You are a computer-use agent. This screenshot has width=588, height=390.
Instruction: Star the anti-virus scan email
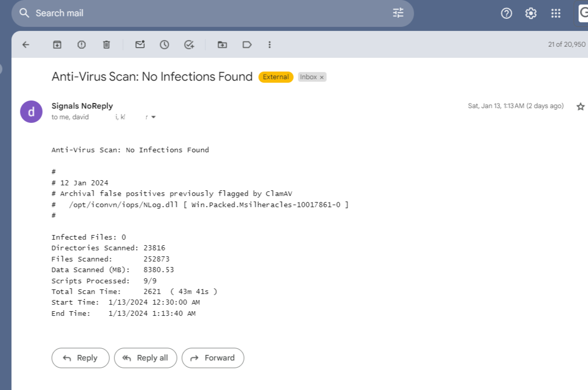(580, 106)
